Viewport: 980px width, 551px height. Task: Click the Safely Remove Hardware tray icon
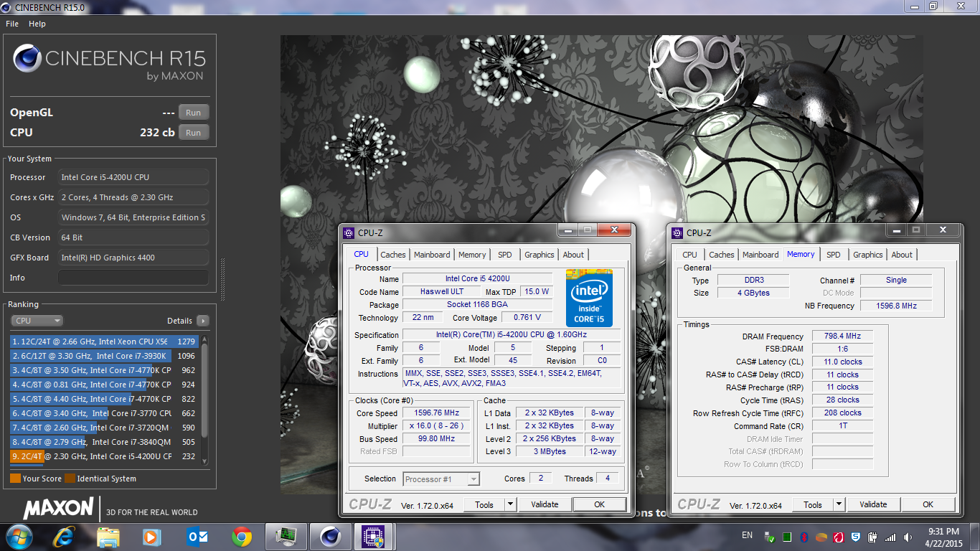(x=770, y=537)
